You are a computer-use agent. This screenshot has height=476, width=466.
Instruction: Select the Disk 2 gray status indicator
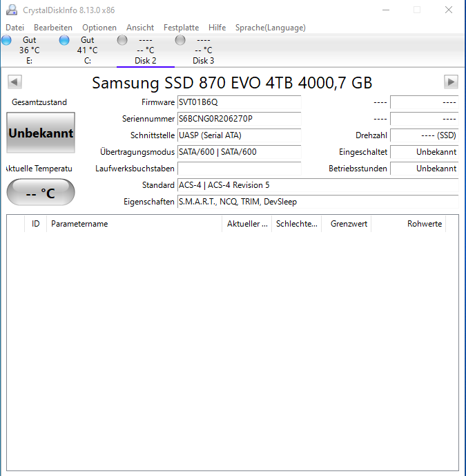tap(122, 40)
